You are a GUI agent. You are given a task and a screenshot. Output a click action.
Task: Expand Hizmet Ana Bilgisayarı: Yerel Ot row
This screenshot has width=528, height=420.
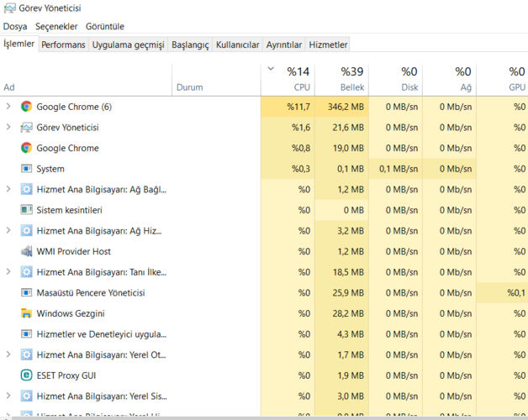click(8, 354)
